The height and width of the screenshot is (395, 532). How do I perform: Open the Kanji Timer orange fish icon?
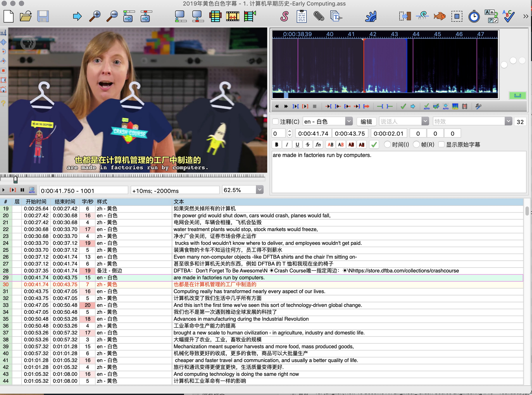439,16
